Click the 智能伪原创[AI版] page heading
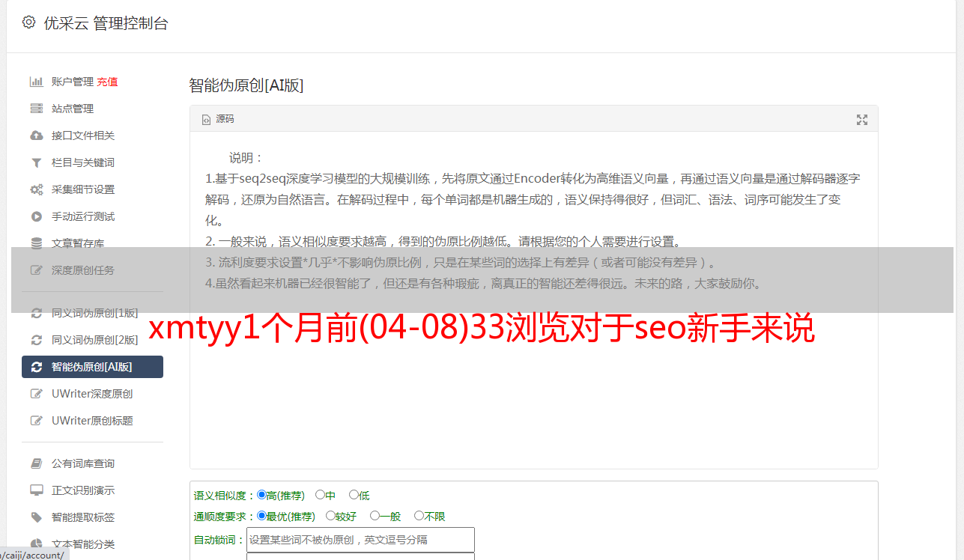 click(x=246, y=85)
